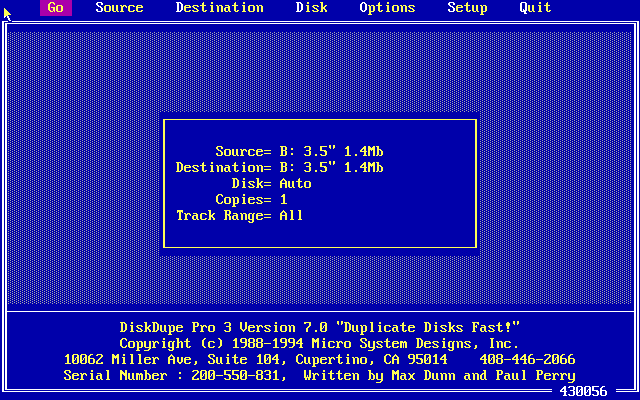Click the DiskDupe Pro 3 Version 7.0 title line
The image size is (640, 400).
[x=320, y=327]
